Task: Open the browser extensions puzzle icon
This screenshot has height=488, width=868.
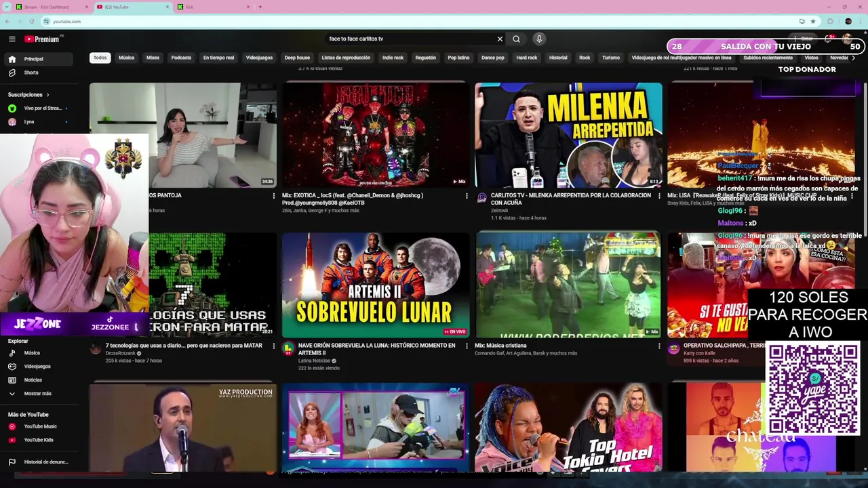Action: pyautogui.click(x=831, y=21)
